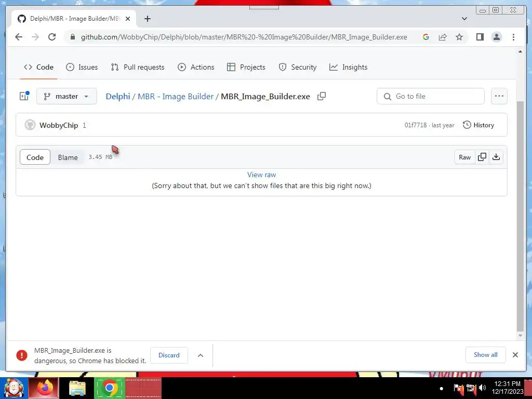The image size is (532, 399).
Task: Expand the download options chevron
Action: [201, 355]
